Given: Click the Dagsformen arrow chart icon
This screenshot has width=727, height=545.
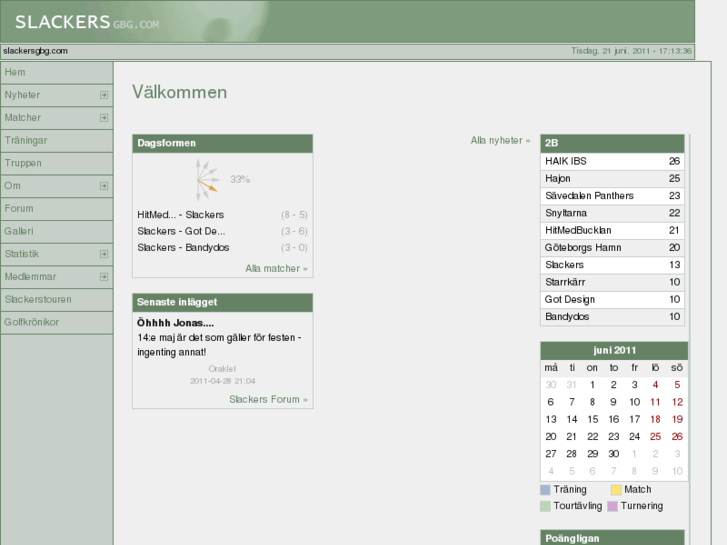Looking at the screenshot, I should [x=207, y=180].
